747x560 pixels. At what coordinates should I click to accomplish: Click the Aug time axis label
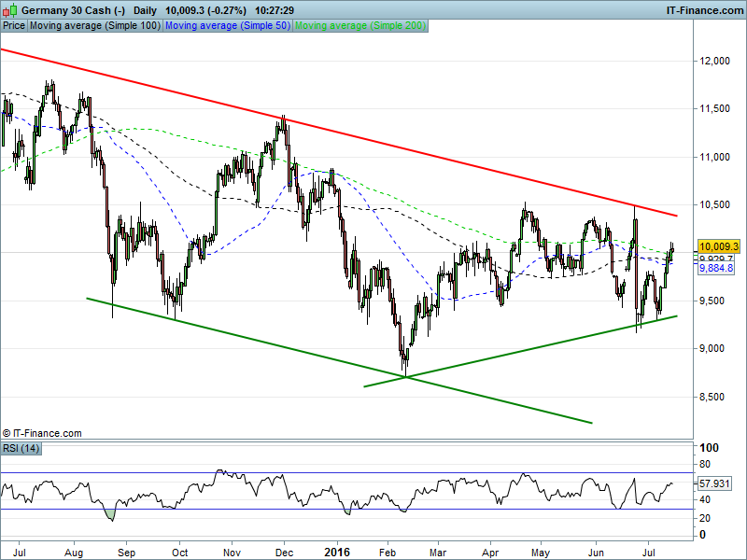click(74, 553)
